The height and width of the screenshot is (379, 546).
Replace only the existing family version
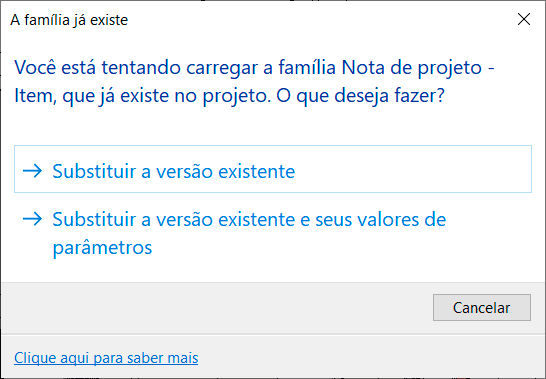273,169
